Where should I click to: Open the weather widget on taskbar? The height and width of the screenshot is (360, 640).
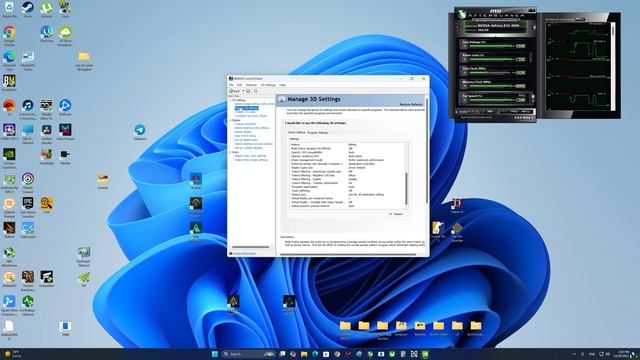click(x=12, y=353)
